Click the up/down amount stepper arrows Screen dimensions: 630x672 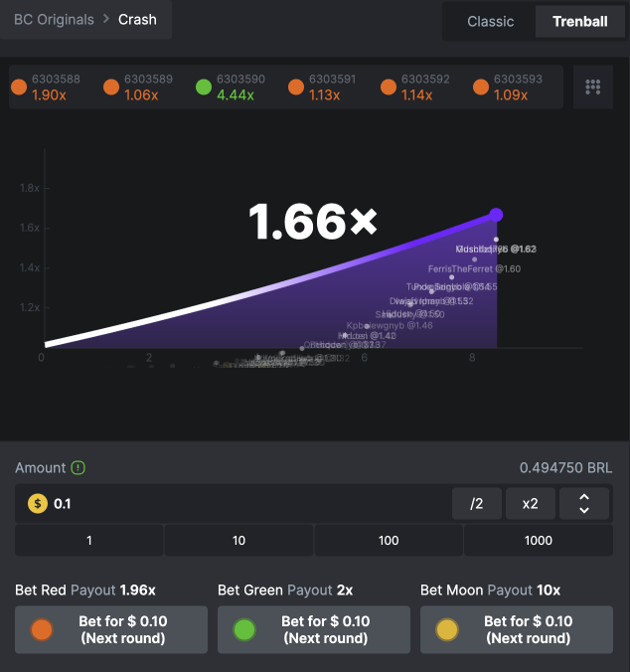coord(584,504)
